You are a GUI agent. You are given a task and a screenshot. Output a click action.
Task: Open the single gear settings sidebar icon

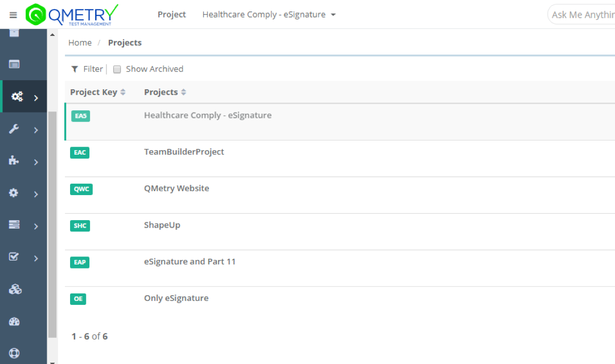pos(14,193)
